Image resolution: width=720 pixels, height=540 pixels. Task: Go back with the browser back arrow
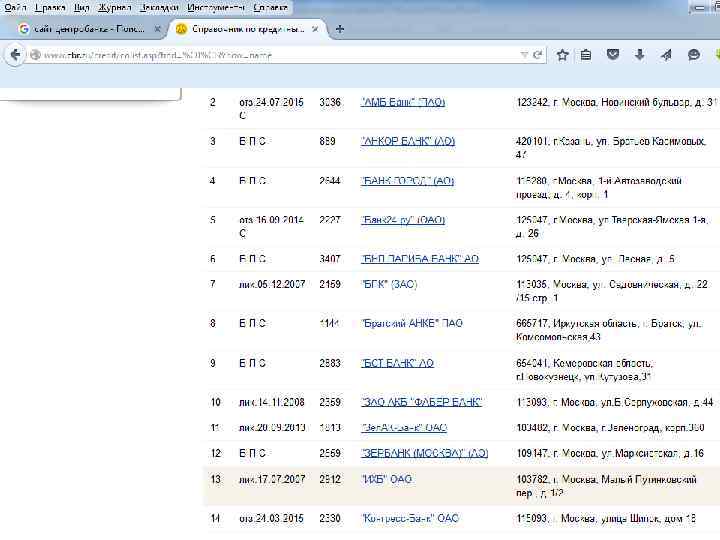point(15,55)
